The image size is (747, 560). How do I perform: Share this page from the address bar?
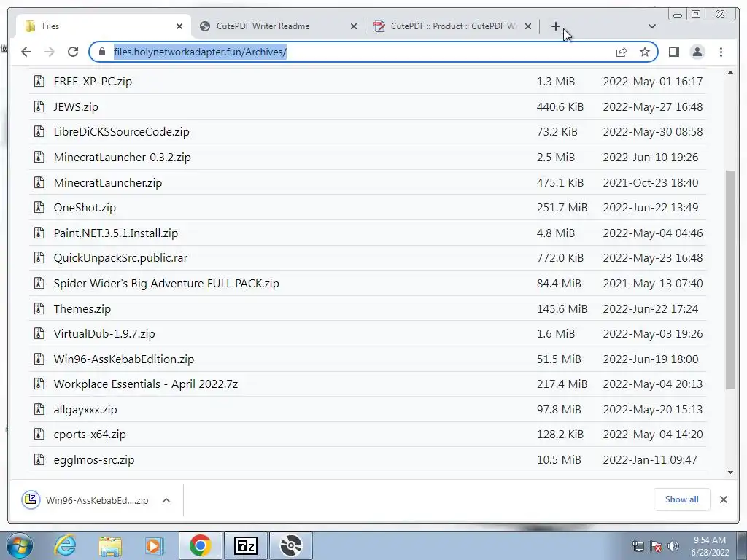tap(622, 52)
